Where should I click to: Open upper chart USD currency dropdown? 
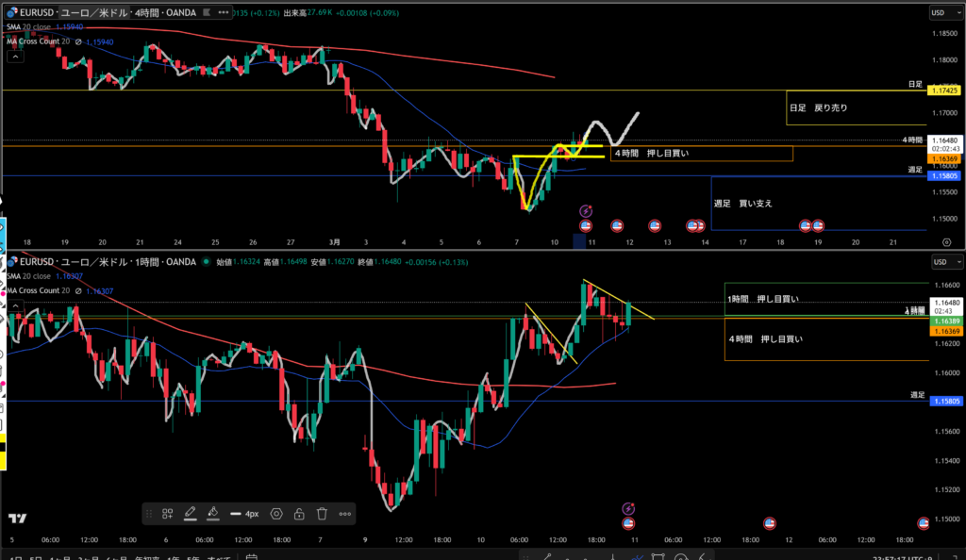pos(939,14)
